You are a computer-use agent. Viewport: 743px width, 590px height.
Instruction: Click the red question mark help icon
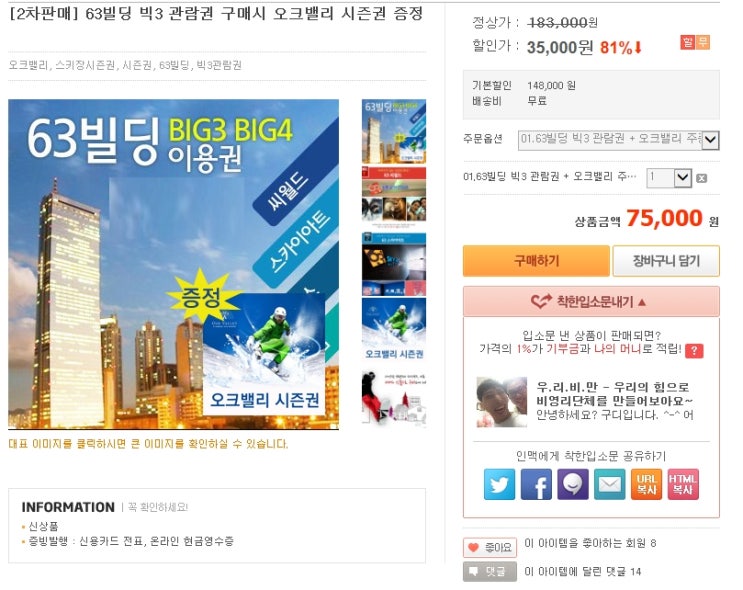(x=694, y=351)
